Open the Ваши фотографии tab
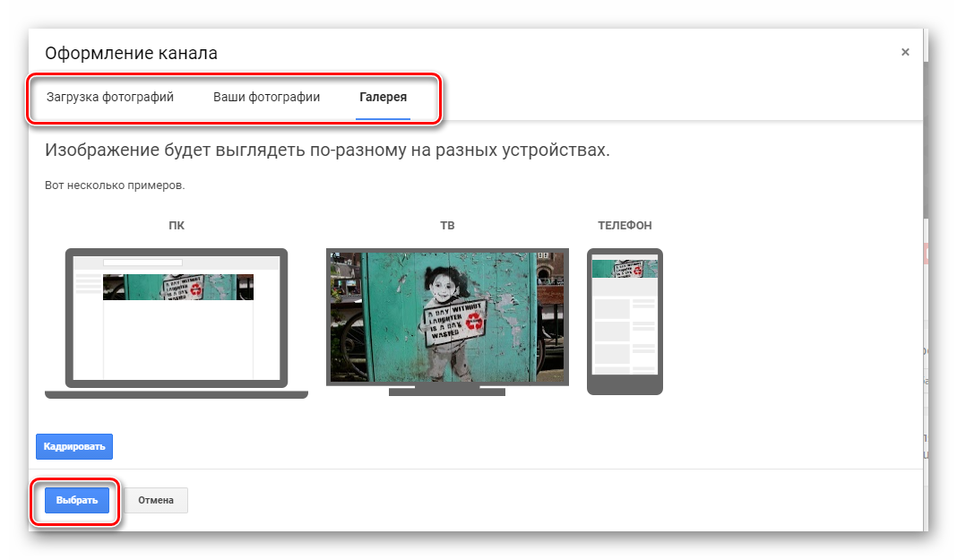Screen dimensions: 957x560 266,97
